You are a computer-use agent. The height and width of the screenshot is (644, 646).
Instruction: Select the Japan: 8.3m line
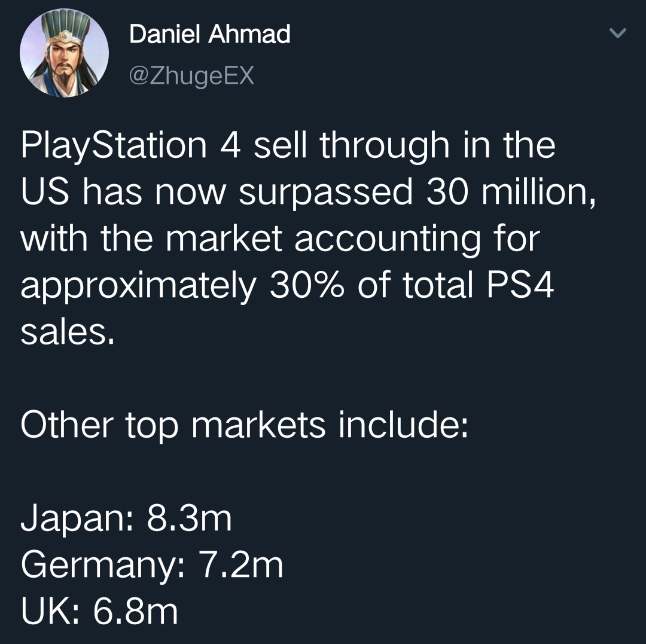click(x=126, y=518)
